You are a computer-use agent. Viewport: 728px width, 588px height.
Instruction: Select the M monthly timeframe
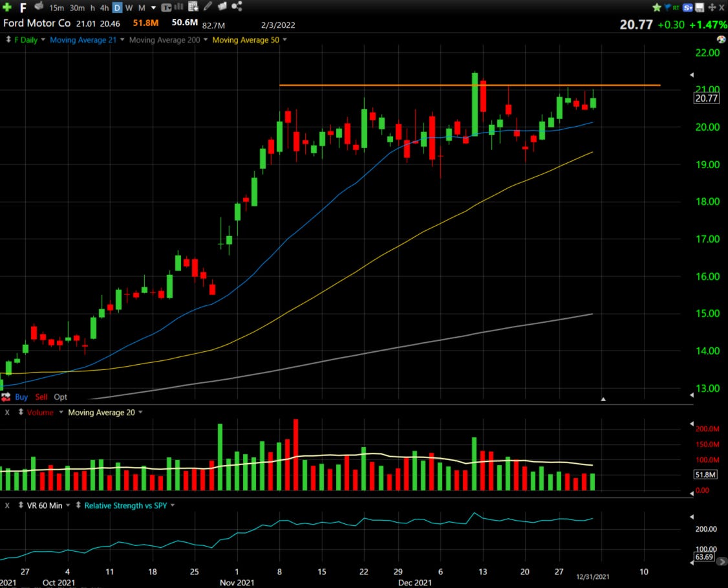142,8
